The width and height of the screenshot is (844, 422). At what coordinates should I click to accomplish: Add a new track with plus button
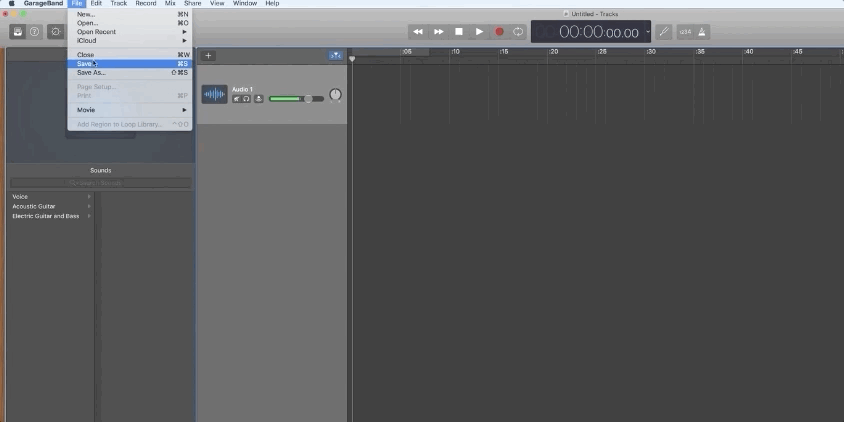[x=208, y=55]
